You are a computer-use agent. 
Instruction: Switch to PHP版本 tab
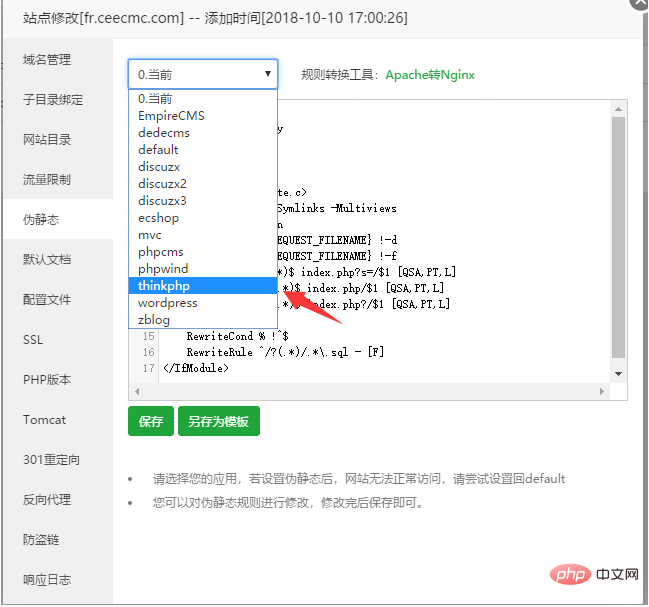coord(58,379)
